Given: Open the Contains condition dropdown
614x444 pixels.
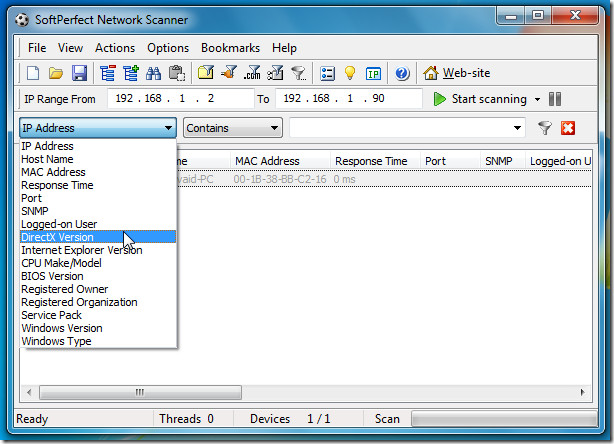Looking at the screenshot, I should (x=233, y=128).
